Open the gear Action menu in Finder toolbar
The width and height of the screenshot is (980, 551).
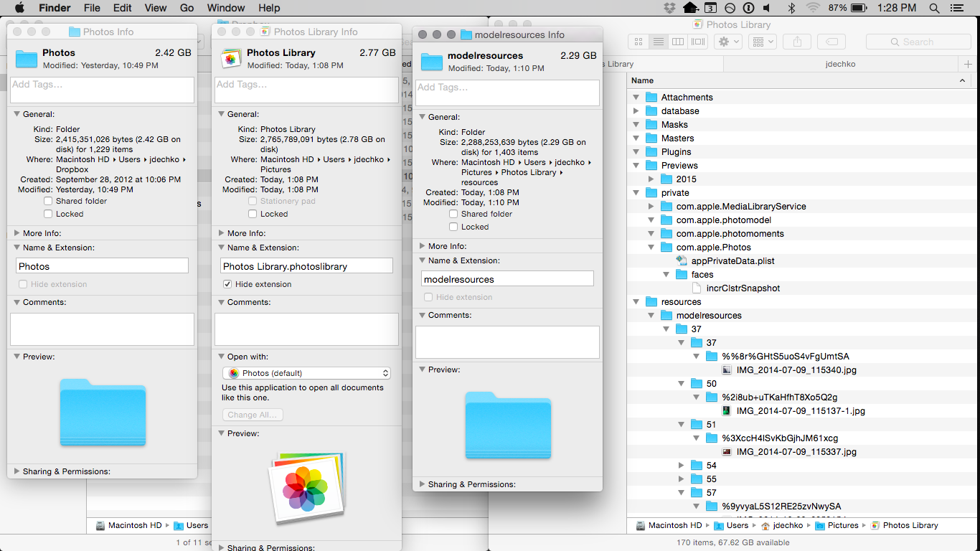tap(727, 42)
